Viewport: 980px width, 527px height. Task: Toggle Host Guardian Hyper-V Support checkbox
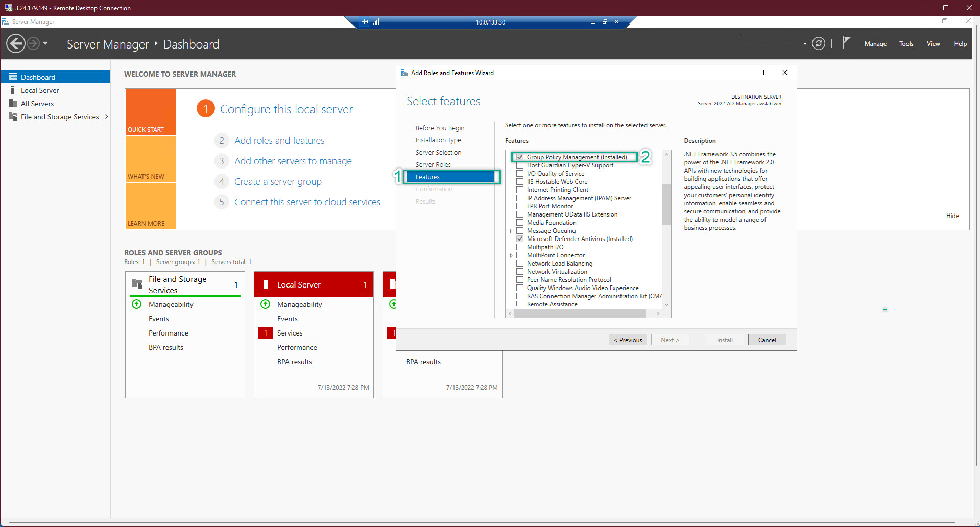tap(520, 165)
